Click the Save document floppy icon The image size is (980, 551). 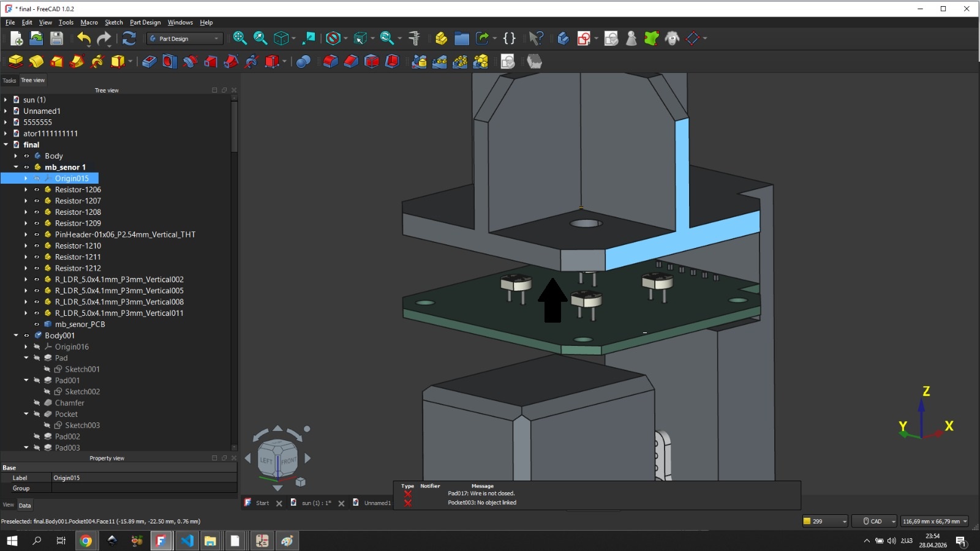click(56, 39)
